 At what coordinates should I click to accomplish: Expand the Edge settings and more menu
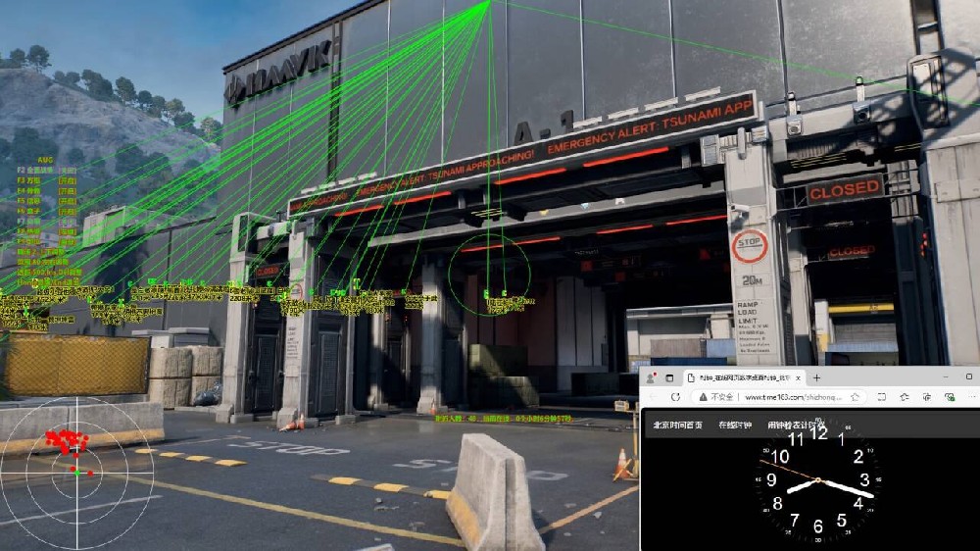[970, 397]
